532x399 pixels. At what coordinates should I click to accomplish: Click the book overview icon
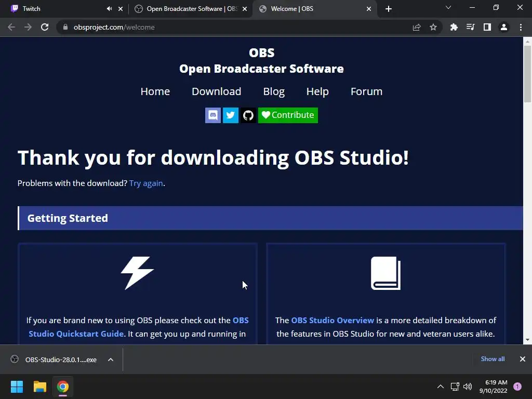tap(386, 273)
